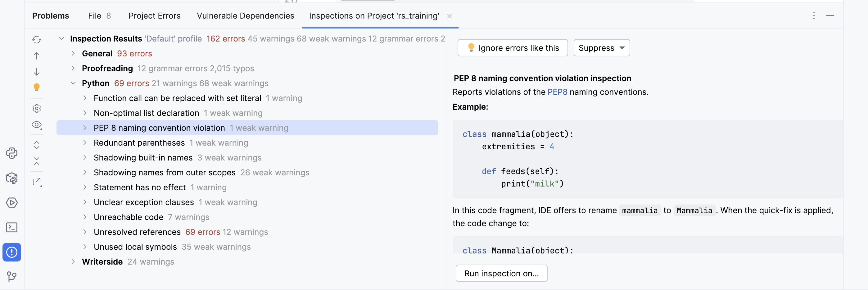
Task: Switch to the Vulnerable Dependencies tab
Action: pos(245,16)
